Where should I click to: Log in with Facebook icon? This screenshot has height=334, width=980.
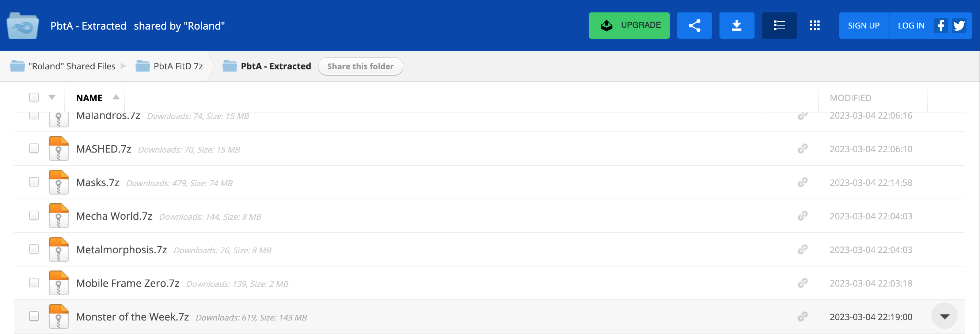(941, 26)
